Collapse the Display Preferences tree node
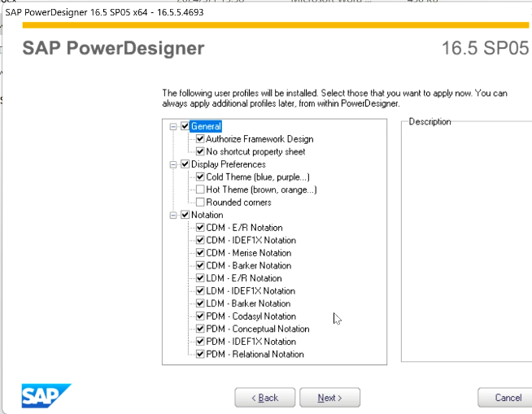This screenshot has width=532, height=414. [173, 164]
